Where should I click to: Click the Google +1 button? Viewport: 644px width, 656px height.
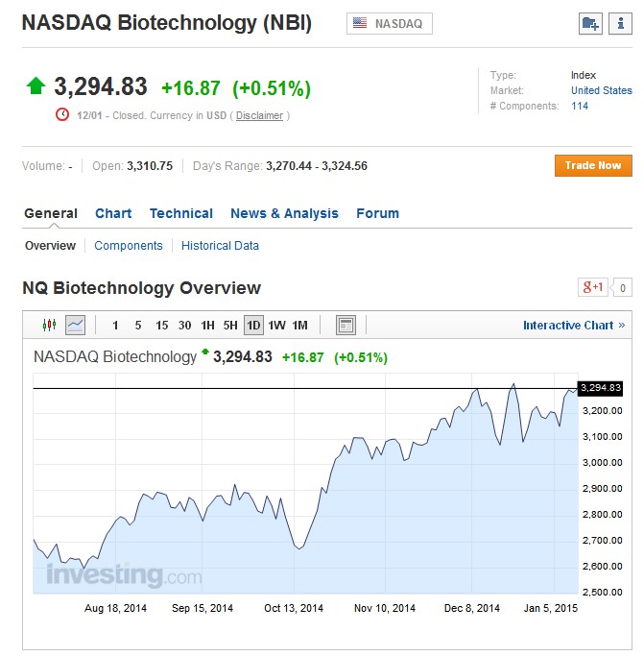tap(592, 287)
